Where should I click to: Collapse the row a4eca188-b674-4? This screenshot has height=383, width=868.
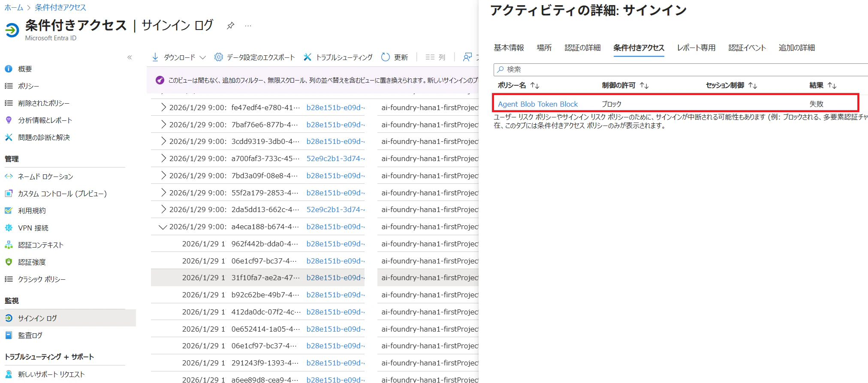[x=163, y=227]
